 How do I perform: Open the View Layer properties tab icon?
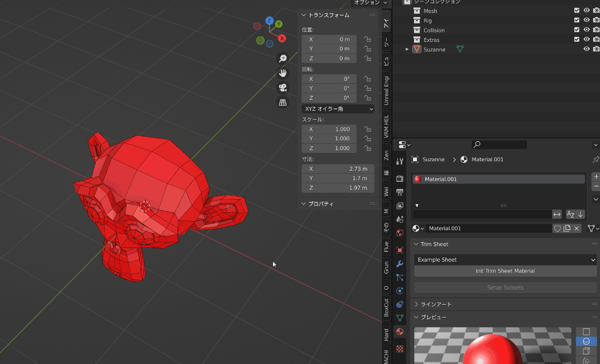click(x=399, y=205)
